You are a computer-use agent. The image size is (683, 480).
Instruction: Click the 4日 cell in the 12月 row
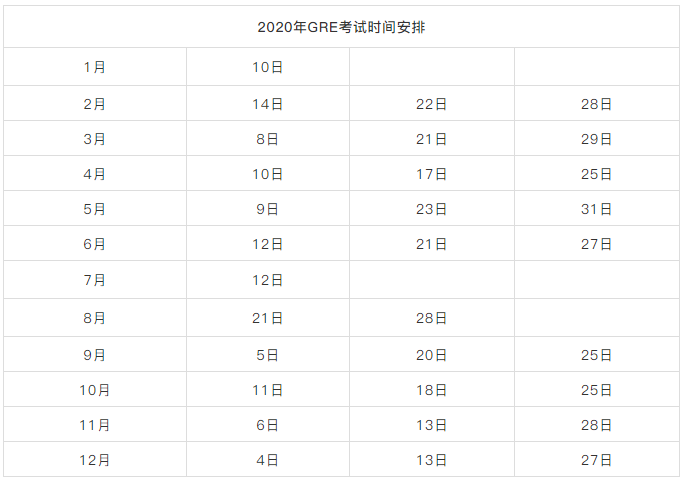(268, 459)
